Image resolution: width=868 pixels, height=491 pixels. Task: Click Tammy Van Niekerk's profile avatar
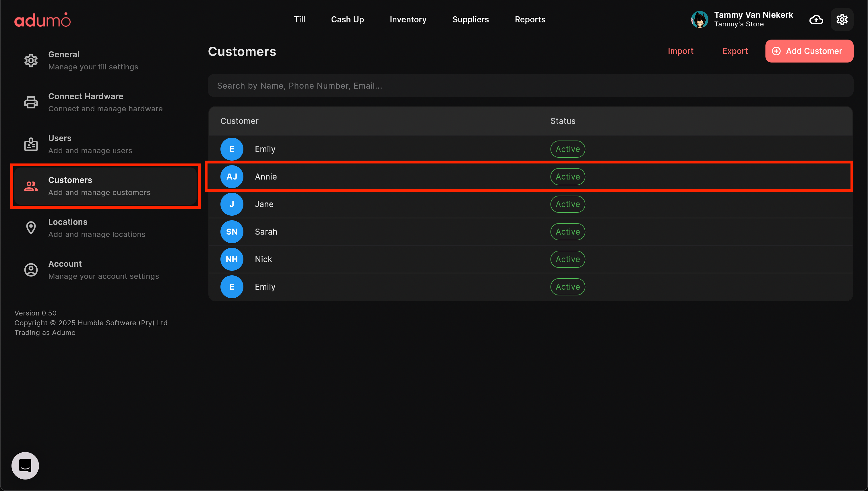(x=700, y=20)
